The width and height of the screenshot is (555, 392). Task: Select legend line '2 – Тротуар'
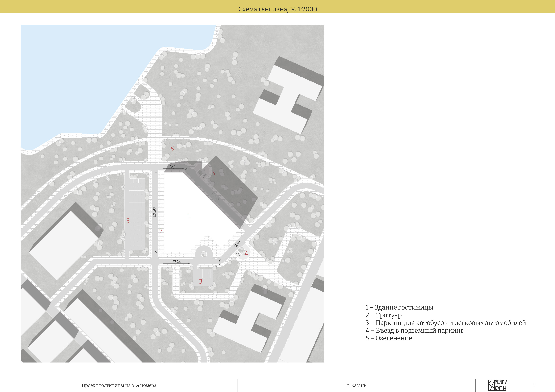pyautogui.click(x=383, y=315)
